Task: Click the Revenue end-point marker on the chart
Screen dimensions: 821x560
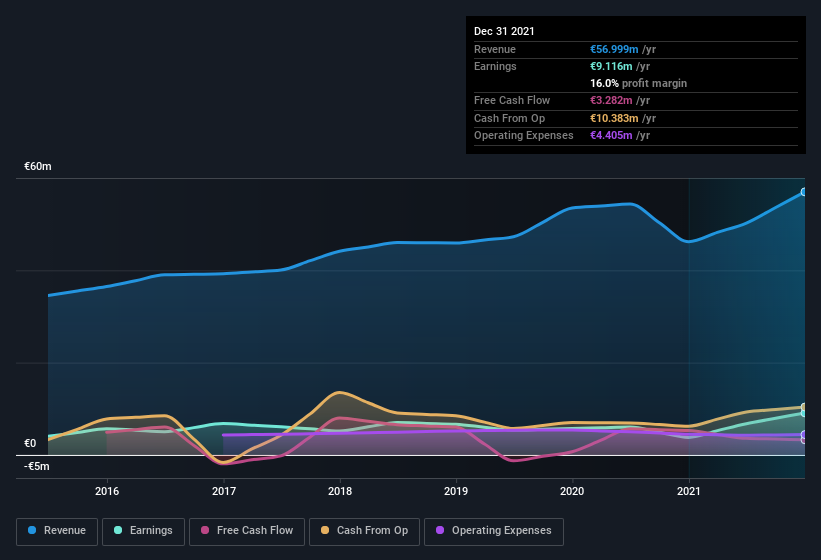Action: 804,192
